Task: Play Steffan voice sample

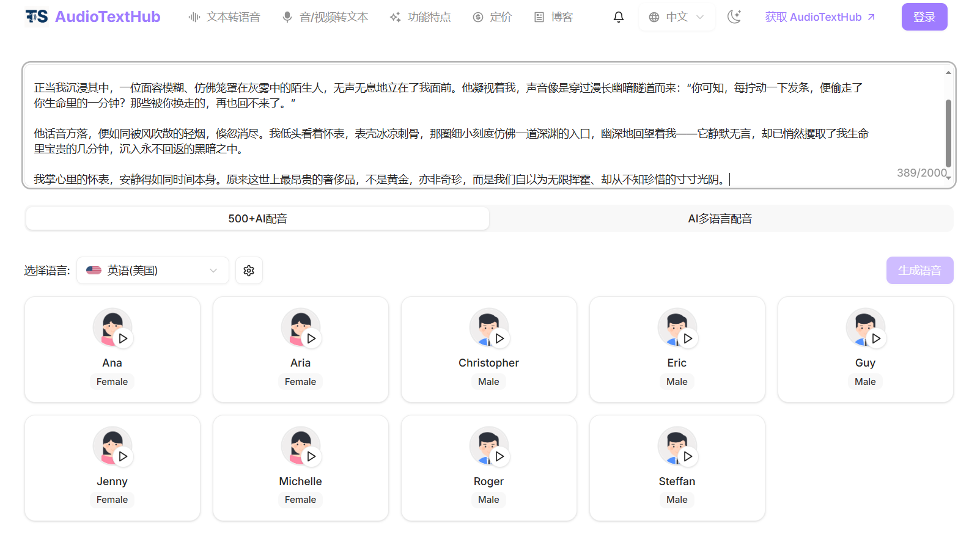Action: click(688, 456)
